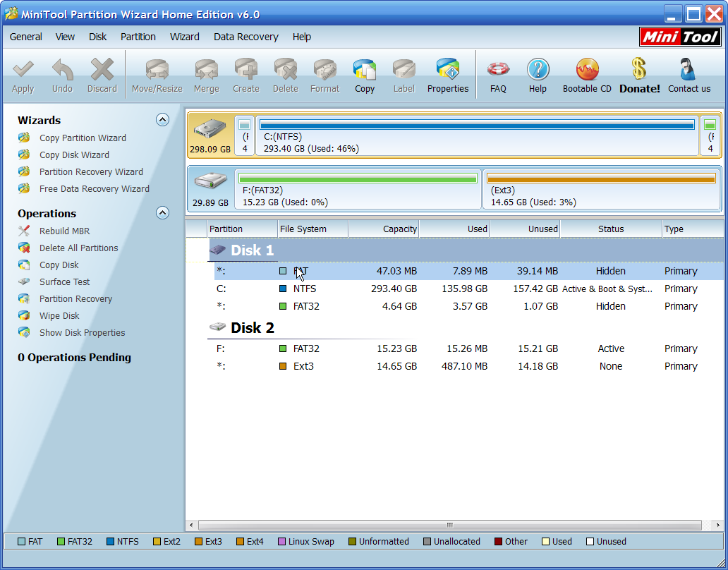Screen dimensions: 728x570
Task: Click the Contact us icon
Action: point(689,76)
